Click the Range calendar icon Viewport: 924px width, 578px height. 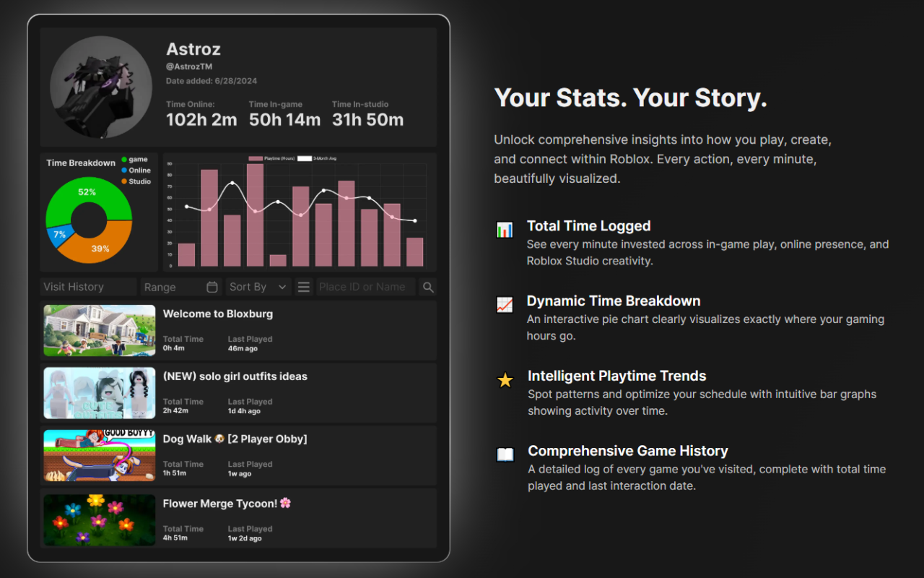point(212,287)
